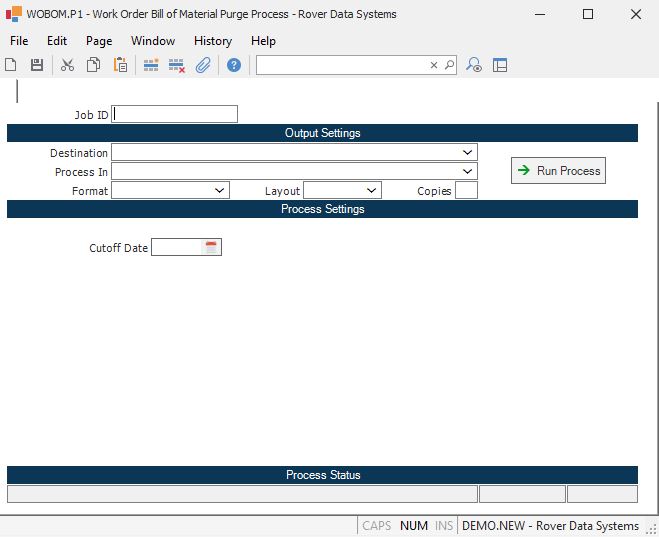
Task: Open the Window menu
Action: [152, 41]
